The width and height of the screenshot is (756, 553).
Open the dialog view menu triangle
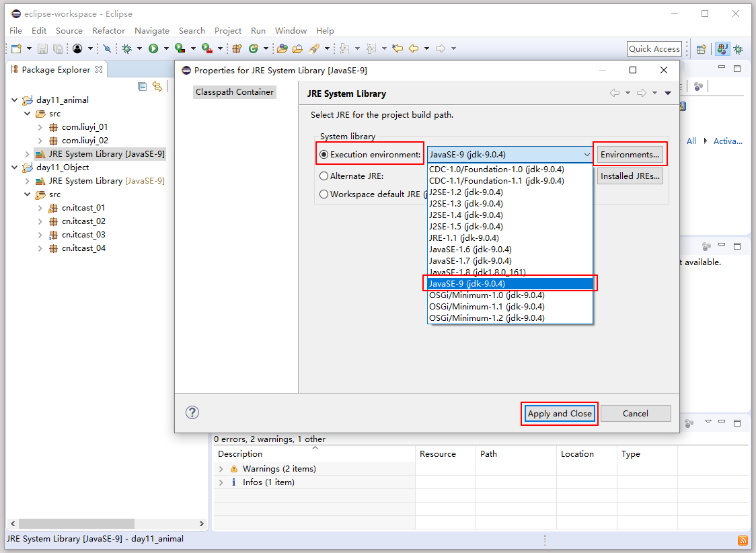click(668, 93)
